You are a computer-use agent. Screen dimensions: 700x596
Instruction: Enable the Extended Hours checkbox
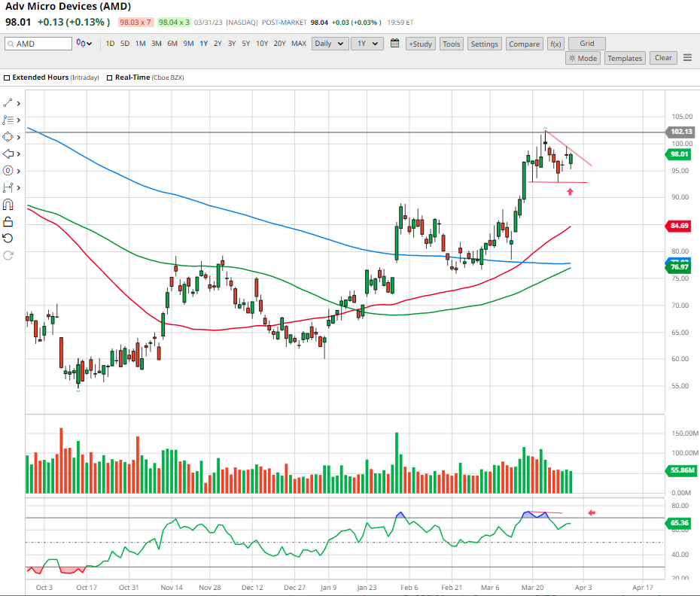click(x=7, y=78)
